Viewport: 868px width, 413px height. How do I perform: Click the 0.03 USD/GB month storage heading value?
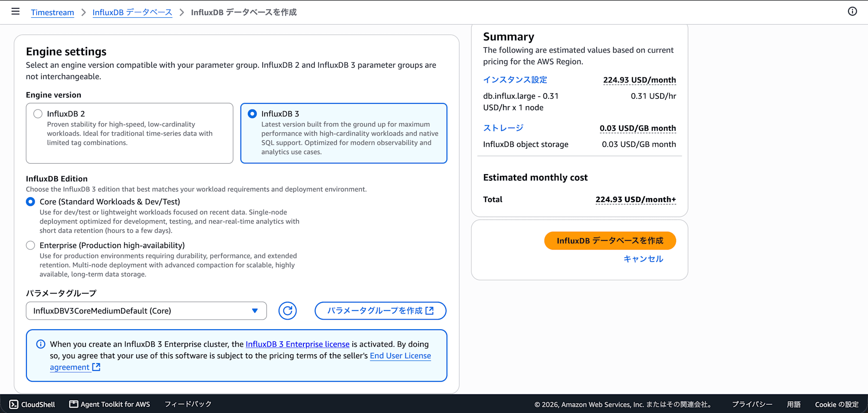click(638, 128)
